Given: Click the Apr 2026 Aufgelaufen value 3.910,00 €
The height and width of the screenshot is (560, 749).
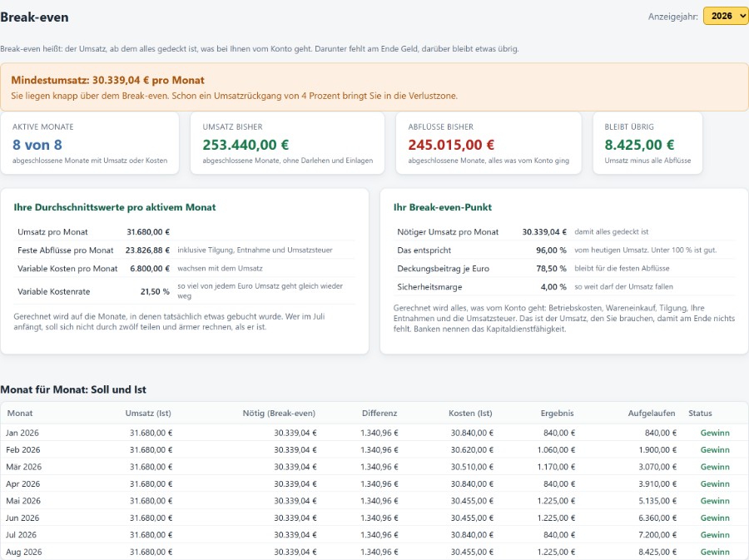Looking at the screenshot, I should pyautogui.click(x=657, y=484).
